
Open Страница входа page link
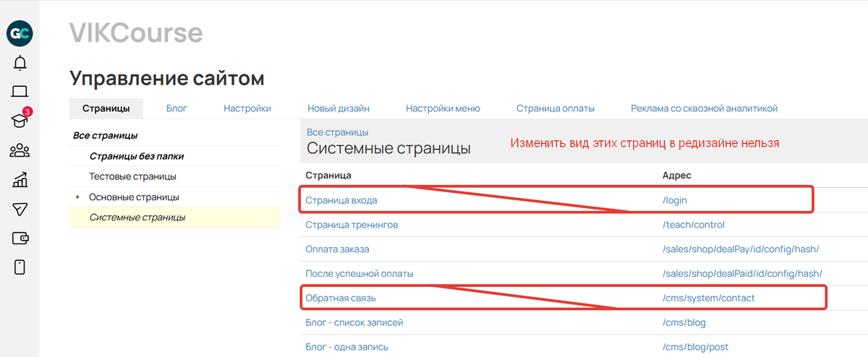pos(341,199)
